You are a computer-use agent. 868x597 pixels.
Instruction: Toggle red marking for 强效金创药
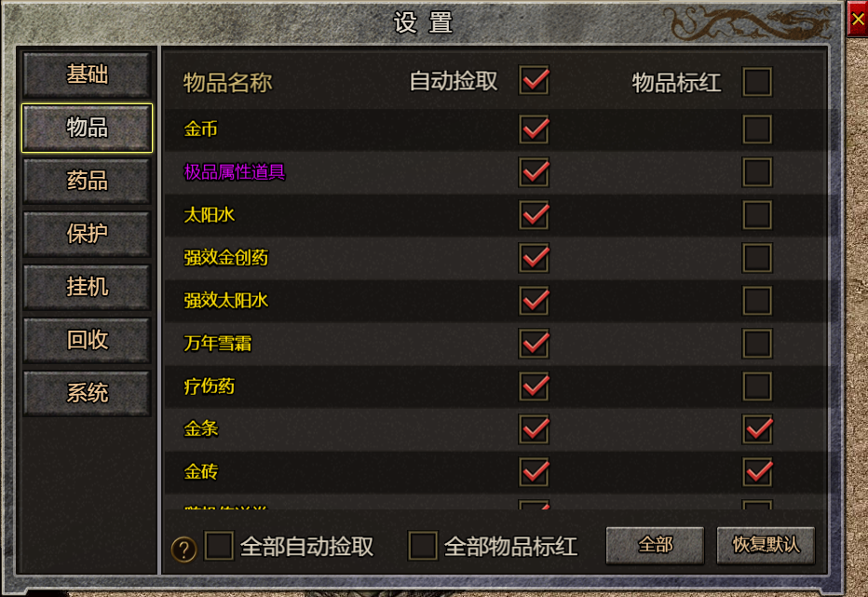[x=757, y=258]
